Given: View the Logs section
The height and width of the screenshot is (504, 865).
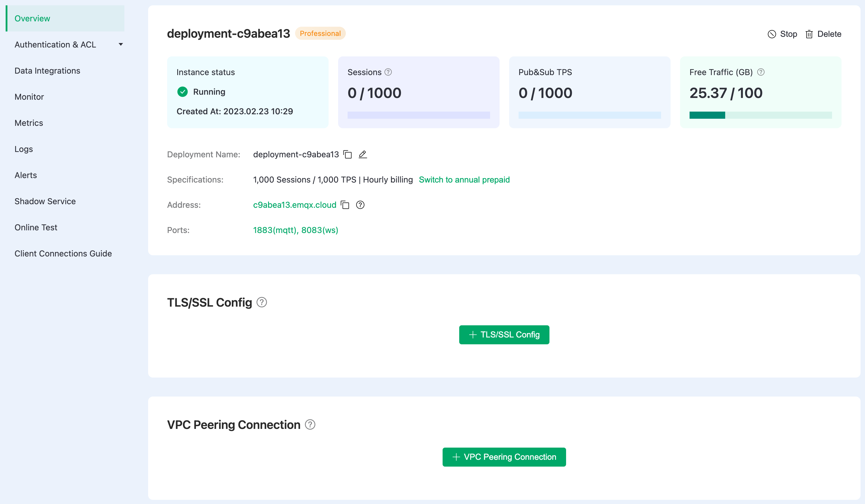Looking at the screenshot, I should [24, 149].
